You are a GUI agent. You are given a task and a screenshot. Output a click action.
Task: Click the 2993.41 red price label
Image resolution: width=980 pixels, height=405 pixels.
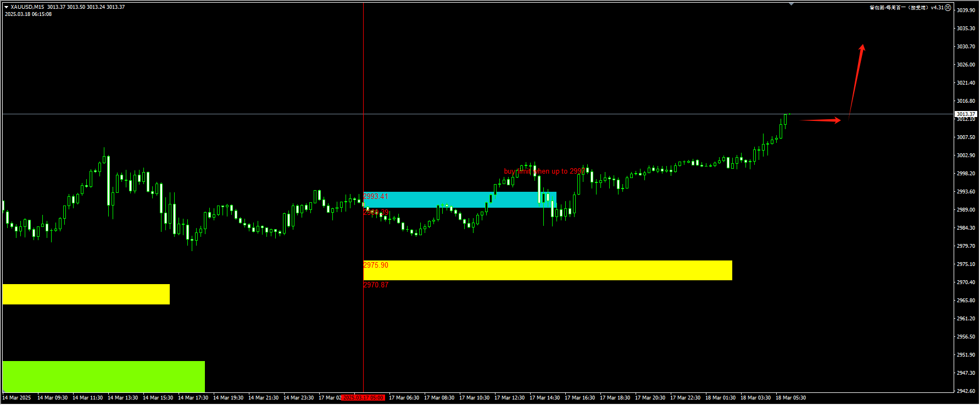376,196
